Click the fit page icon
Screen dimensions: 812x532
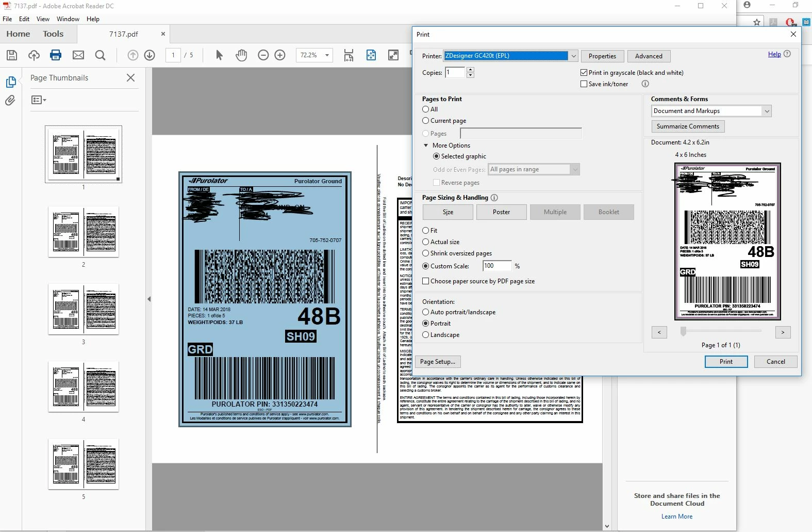coord(371,55)
